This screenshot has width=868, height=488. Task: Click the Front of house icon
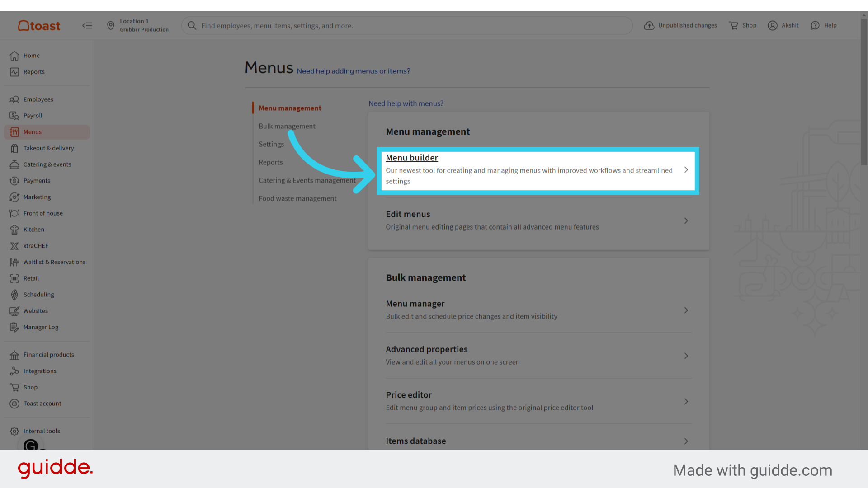tap(14, 213)
